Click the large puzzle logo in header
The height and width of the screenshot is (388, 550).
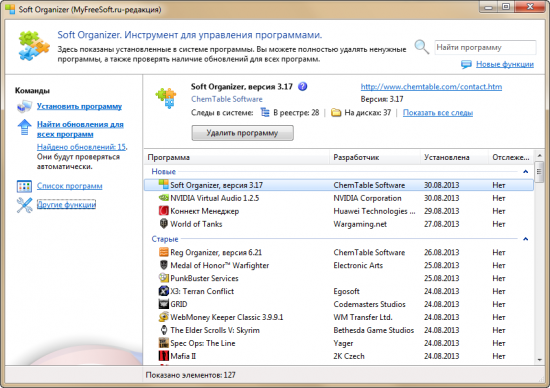coord(34,46)
